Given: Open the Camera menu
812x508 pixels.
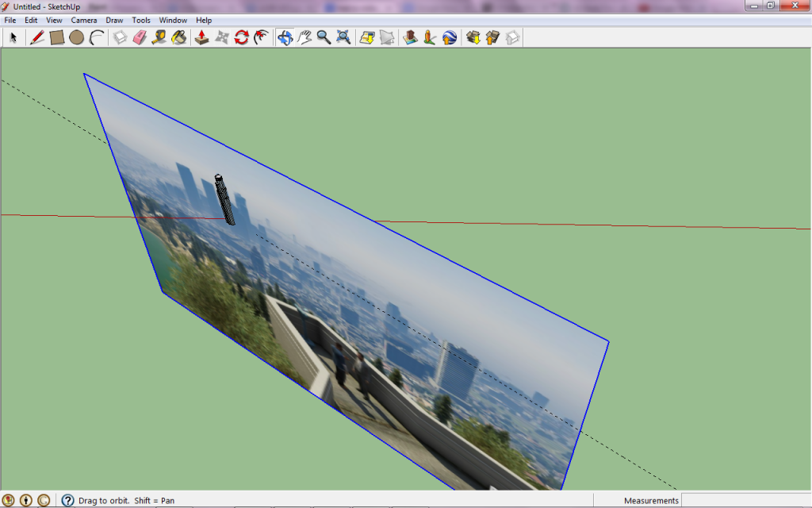Looking at the screenshot, I should pyautogui.click(x=84, y=20).
